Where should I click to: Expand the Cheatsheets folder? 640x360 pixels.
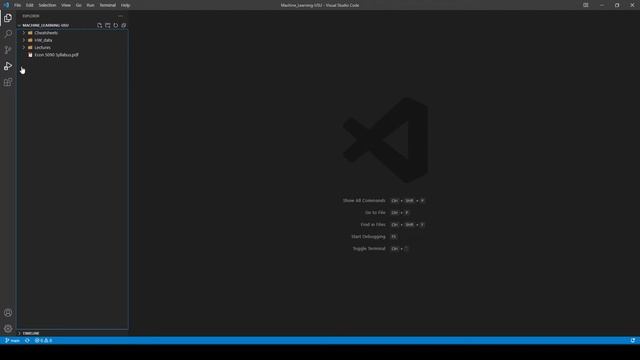tap(24, 33)
